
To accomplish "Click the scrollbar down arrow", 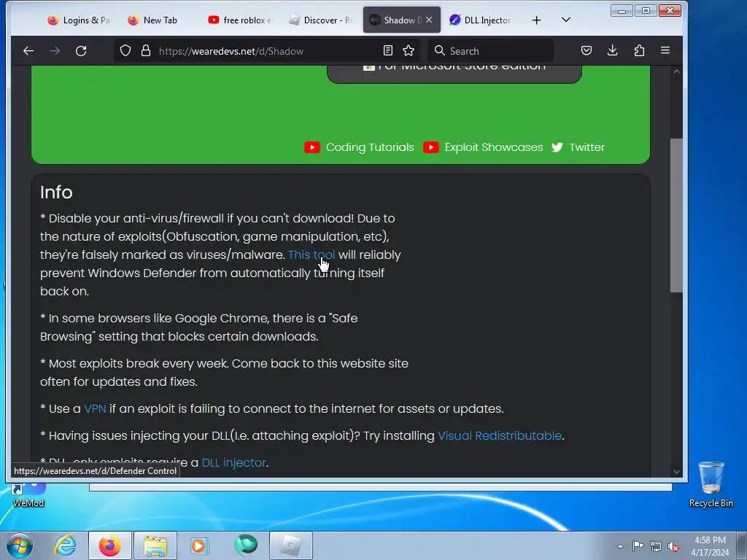I will click(x=676, y=472).
